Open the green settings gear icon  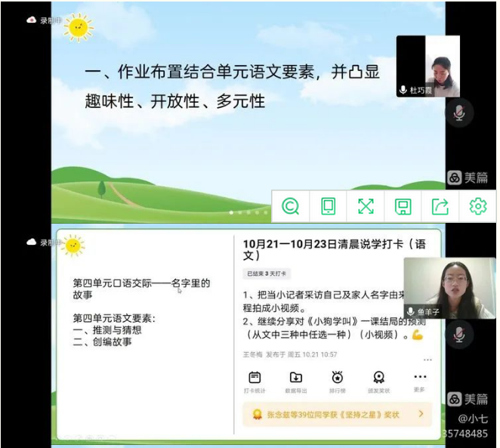click(477, 206)
